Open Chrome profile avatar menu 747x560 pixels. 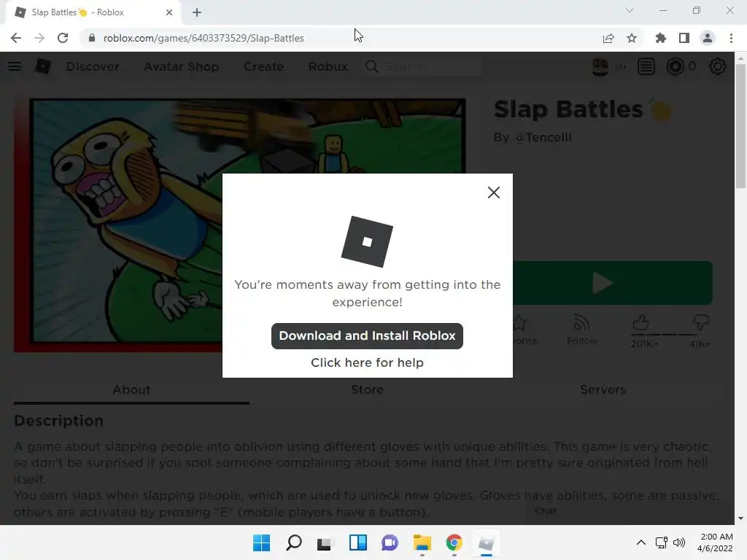pos(708,38)
